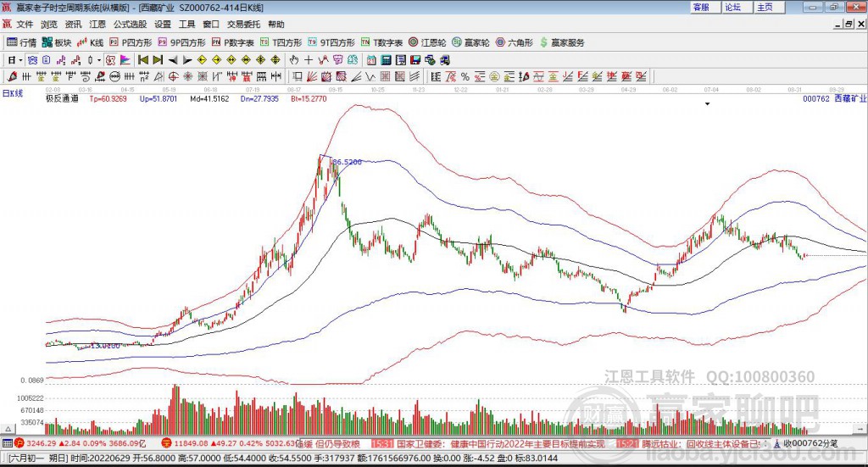The width and height of the screenshot is (868, 467).
Task: Open 赢家服务 services
Action: (562, 42)
